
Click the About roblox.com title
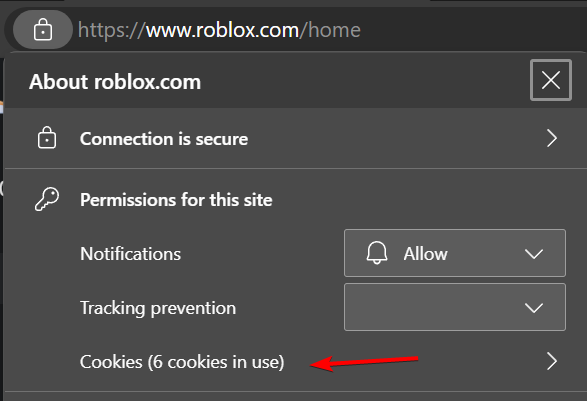coord(115,81)
